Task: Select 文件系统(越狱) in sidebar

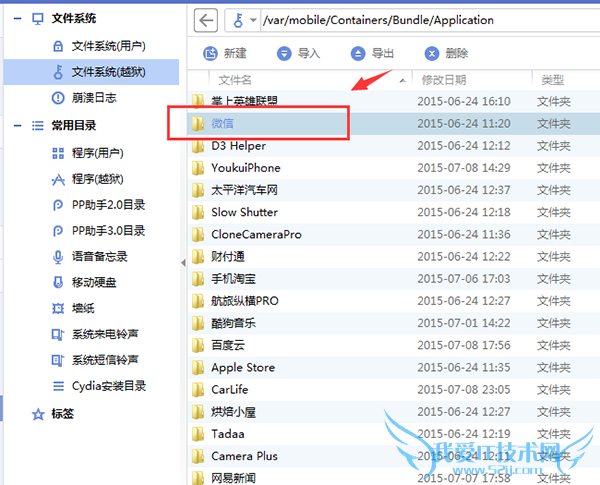Action: (x=91, y=72)
